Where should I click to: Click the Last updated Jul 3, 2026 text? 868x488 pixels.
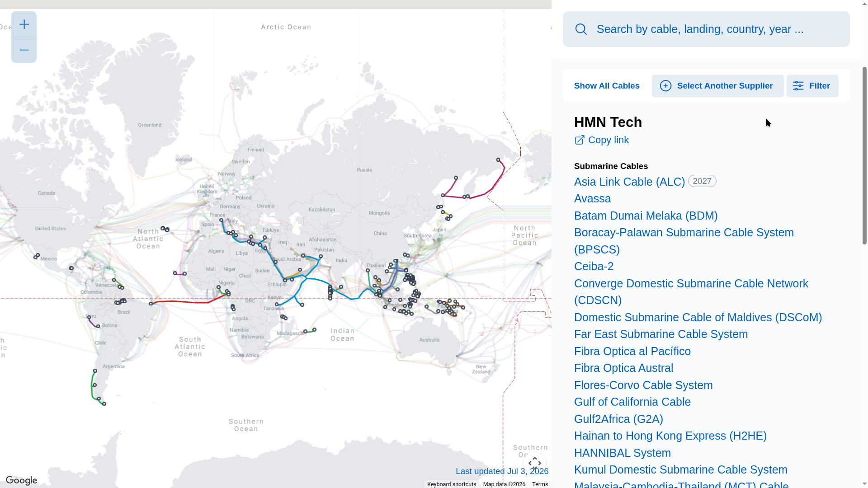pos(502,471)
